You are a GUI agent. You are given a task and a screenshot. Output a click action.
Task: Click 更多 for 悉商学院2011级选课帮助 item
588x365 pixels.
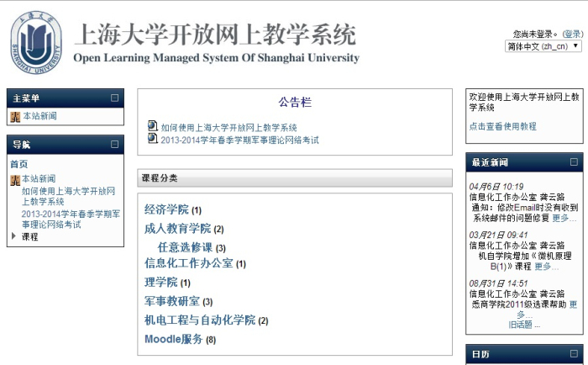tap(573, 304)
